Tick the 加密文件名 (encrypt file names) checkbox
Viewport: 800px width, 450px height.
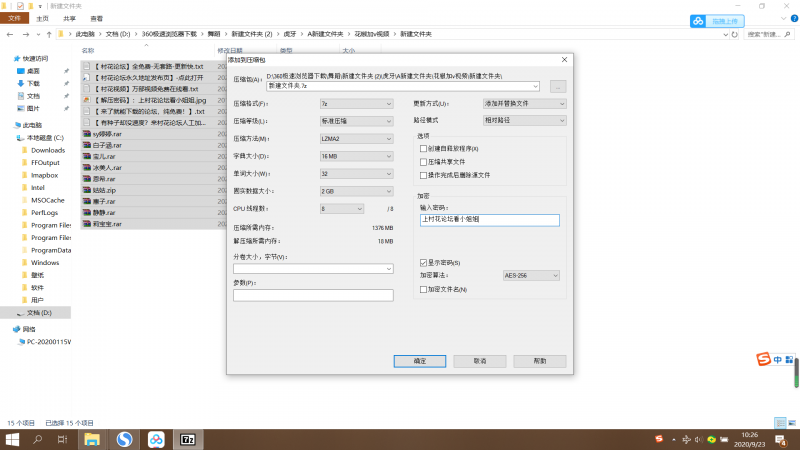click(x=424, y=289)
